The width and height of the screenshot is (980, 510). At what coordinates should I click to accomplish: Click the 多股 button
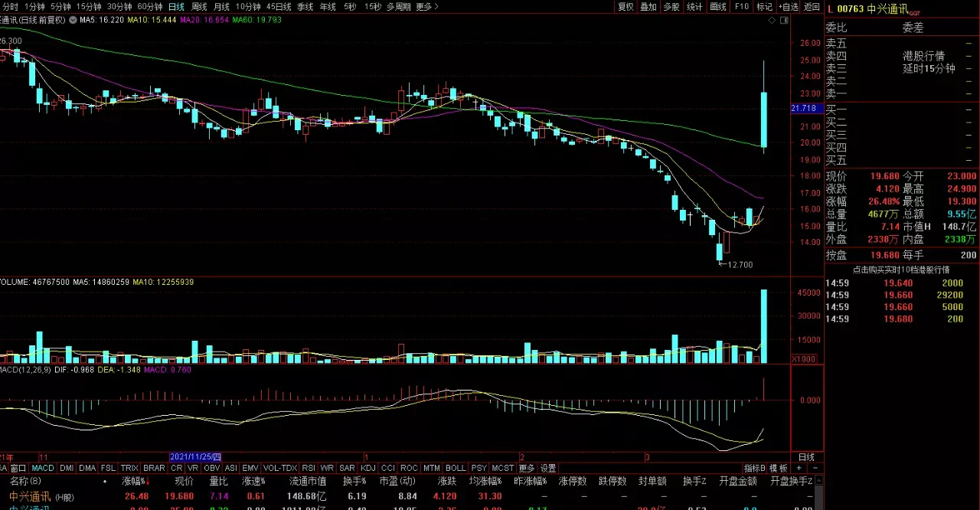pyautogui.click(x=671, y=7)
